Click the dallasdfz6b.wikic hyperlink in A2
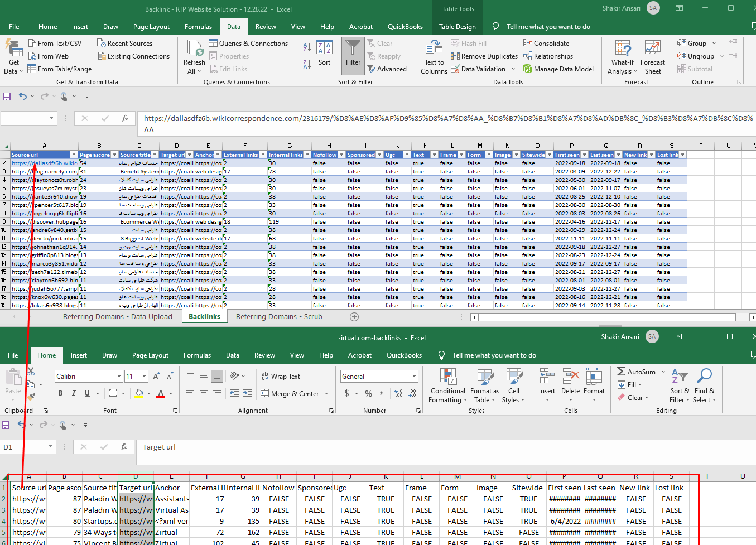 point(45,163)
